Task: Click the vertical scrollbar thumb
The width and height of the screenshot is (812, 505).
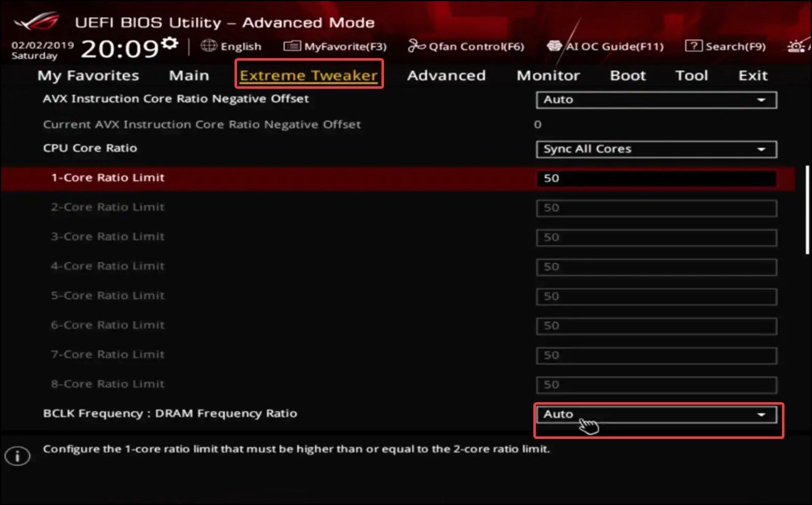Action: 808,209
